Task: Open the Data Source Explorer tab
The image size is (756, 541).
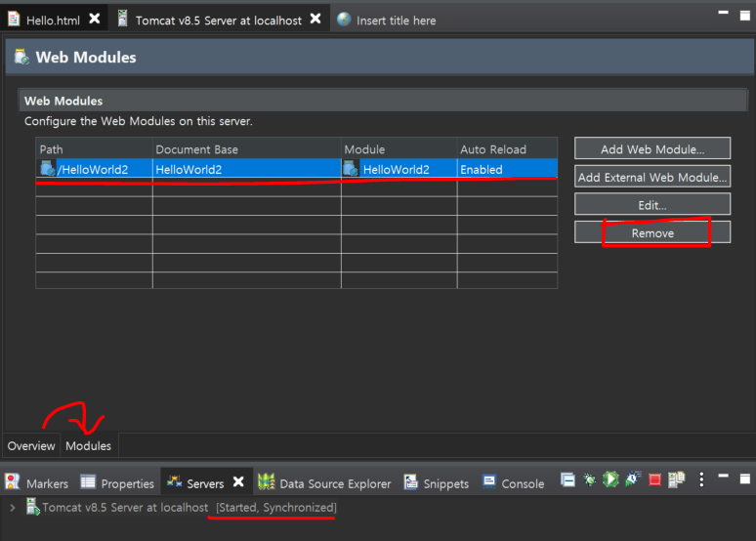Action: [335, 483]
